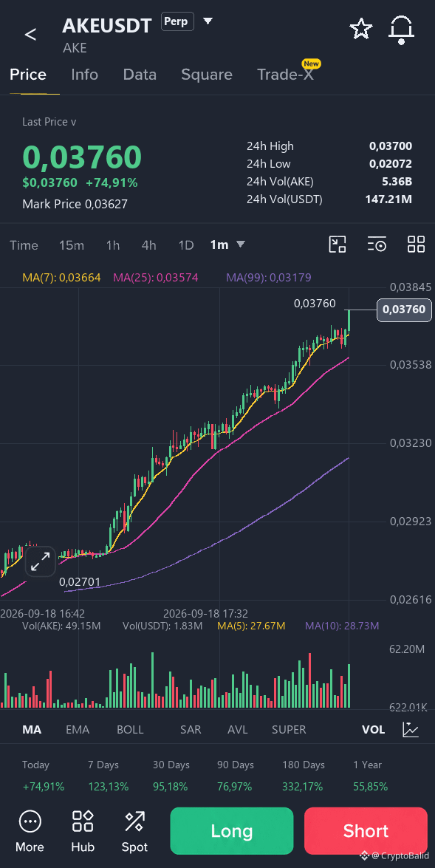The height and width of the screenshot is (868, 435).
Task: Open the 1m interval dropdown
Action: point(227,245)
